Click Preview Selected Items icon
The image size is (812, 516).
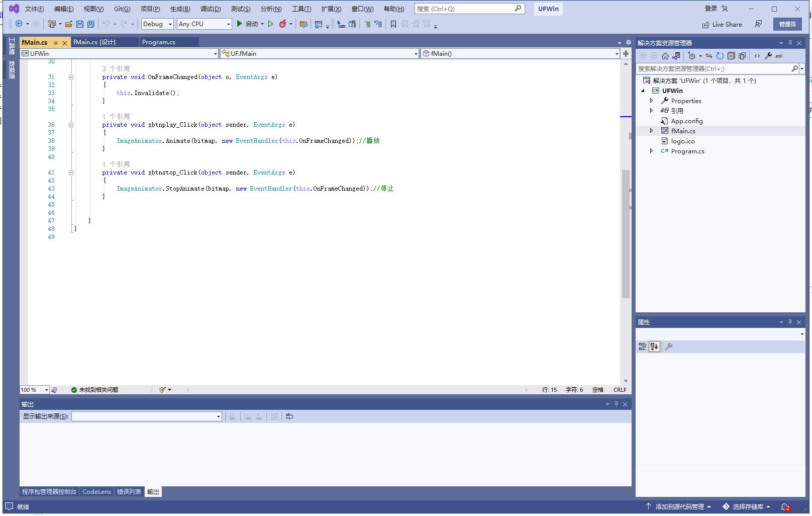(779, 56)
